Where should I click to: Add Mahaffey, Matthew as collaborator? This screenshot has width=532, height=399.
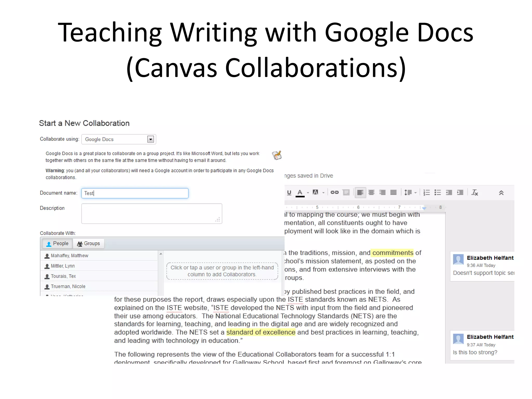coord(99,256)
